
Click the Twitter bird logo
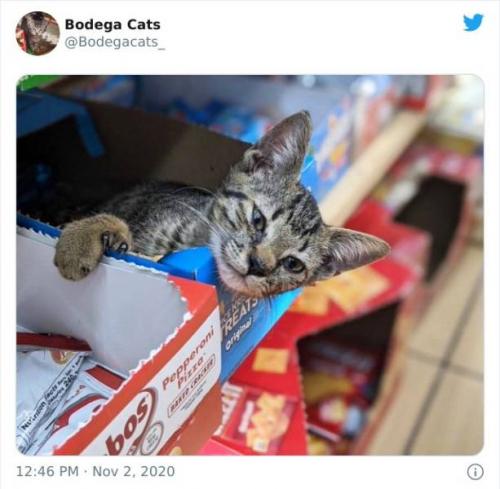473,23
